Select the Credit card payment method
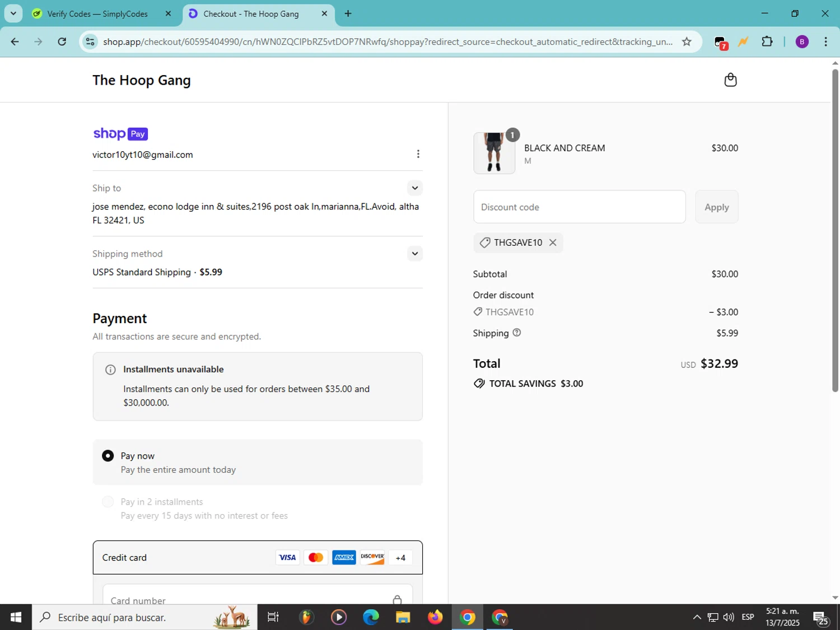 pyautogui.click(x=258, y=557)
